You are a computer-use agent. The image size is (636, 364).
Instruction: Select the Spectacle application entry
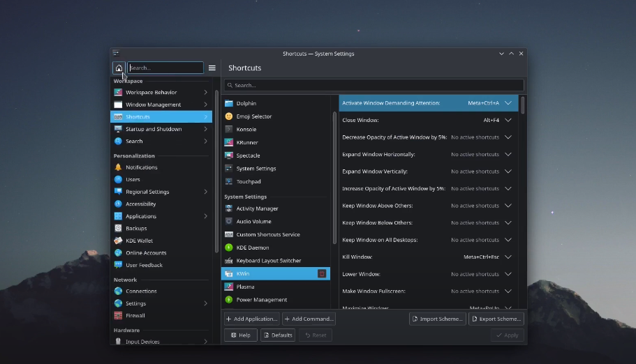248,156
